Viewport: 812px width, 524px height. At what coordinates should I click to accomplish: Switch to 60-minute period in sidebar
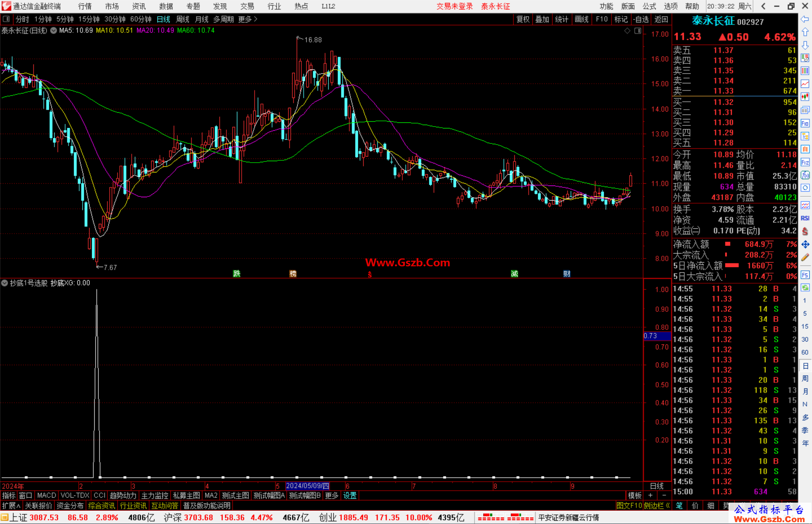[x=804, y=352]
